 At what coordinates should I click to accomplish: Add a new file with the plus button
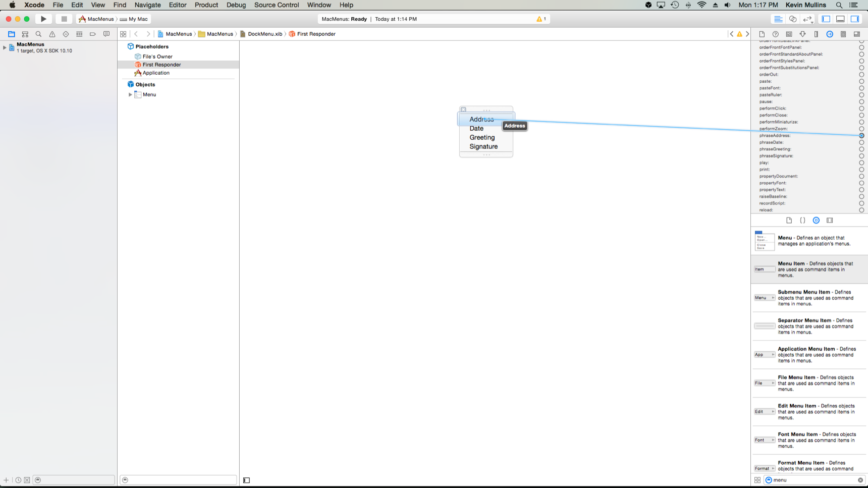tap(6, 480)
